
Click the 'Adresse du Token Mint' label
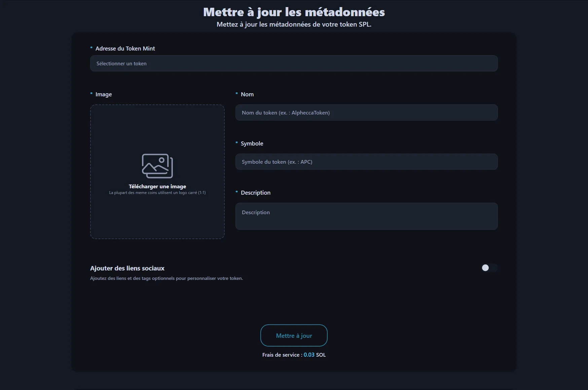tap(125, 48)
